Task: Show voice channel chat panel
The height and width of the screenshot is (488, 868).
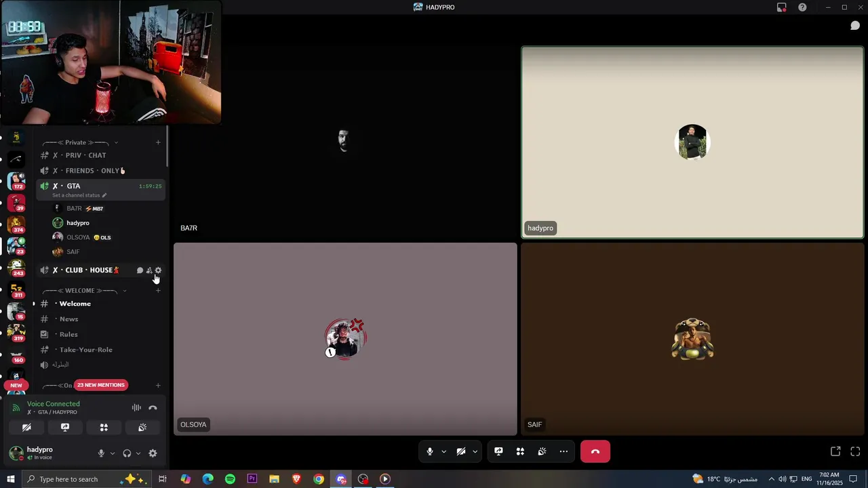Action: coord(855,26)
